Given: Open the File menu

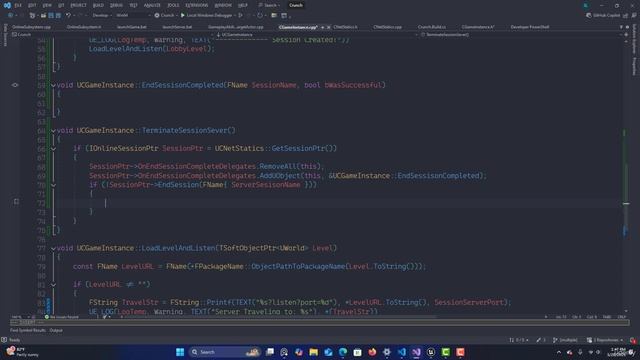Looking at the screenshot, I should click(x=18, y=5).
